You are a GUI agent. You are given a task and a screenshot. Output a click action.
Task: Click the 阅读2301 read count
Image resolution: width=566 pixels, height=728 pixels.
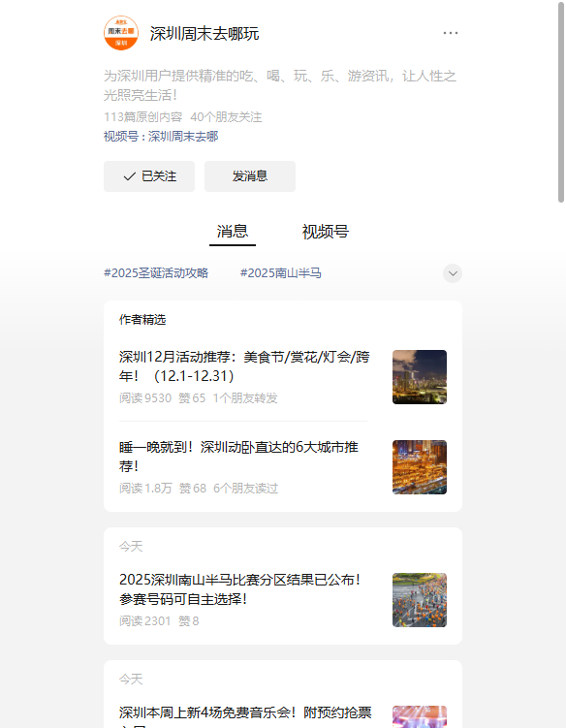click(x=144, y=621)
